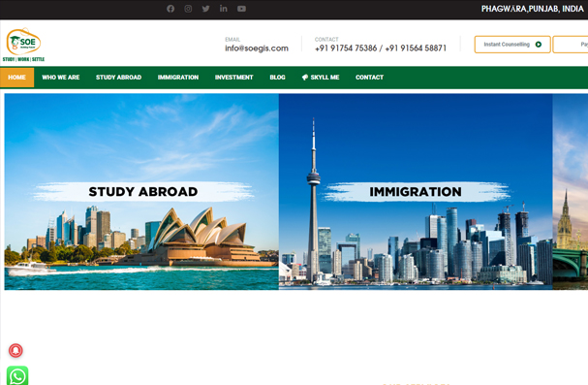The image size is (588, 385).
Task: Click the Immigration Toronto banner
Action: pos(416,192)
